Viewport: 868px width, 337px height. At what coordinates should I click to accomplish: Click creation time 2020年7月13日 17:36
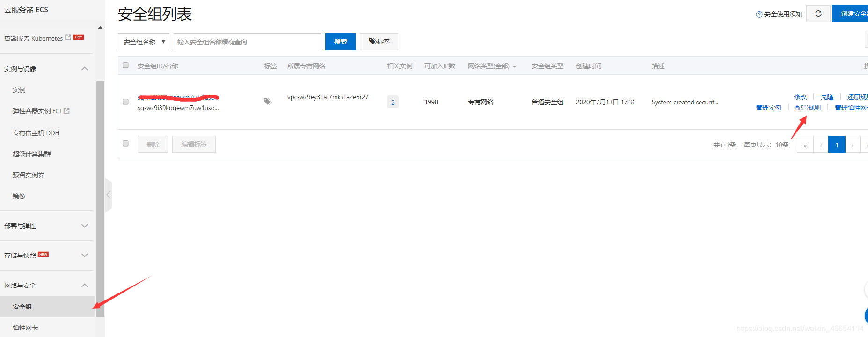click(606, 102)
